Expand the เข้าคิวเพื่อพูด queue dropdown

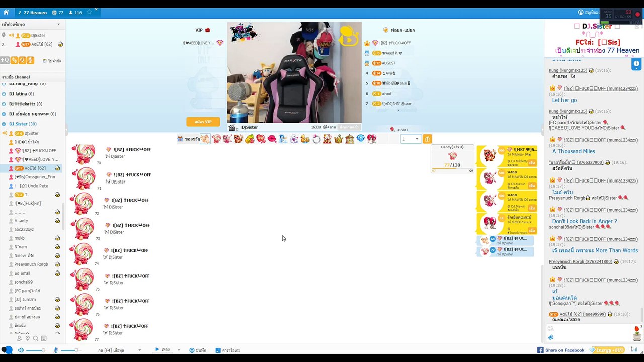coord(59,24)
